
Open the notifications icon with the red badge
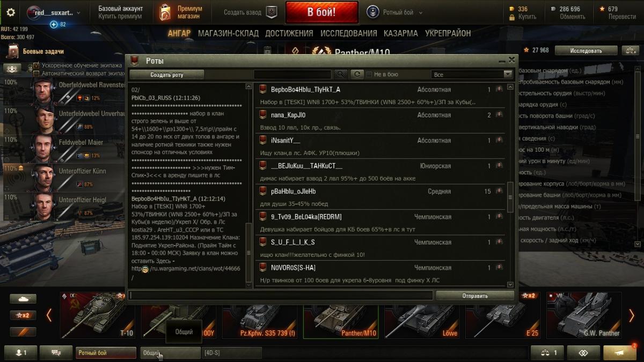(x=620, y=353)
